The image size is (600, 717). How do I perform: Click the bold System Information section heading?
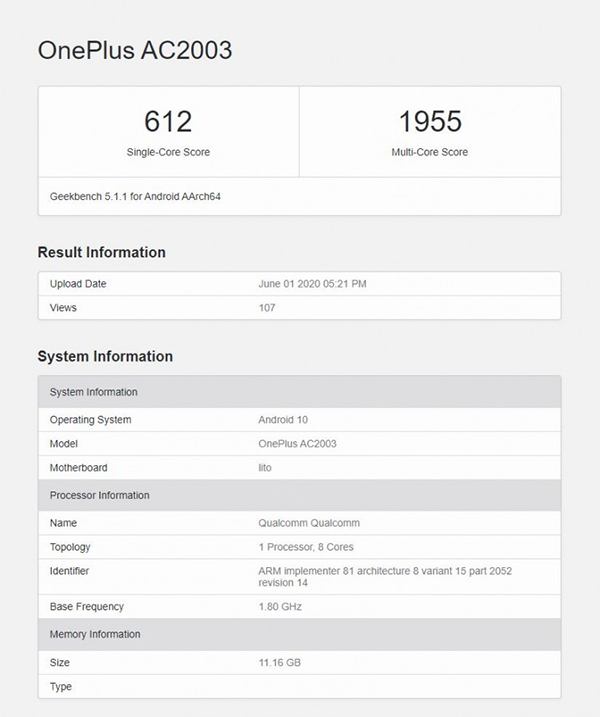click(105, 356)
